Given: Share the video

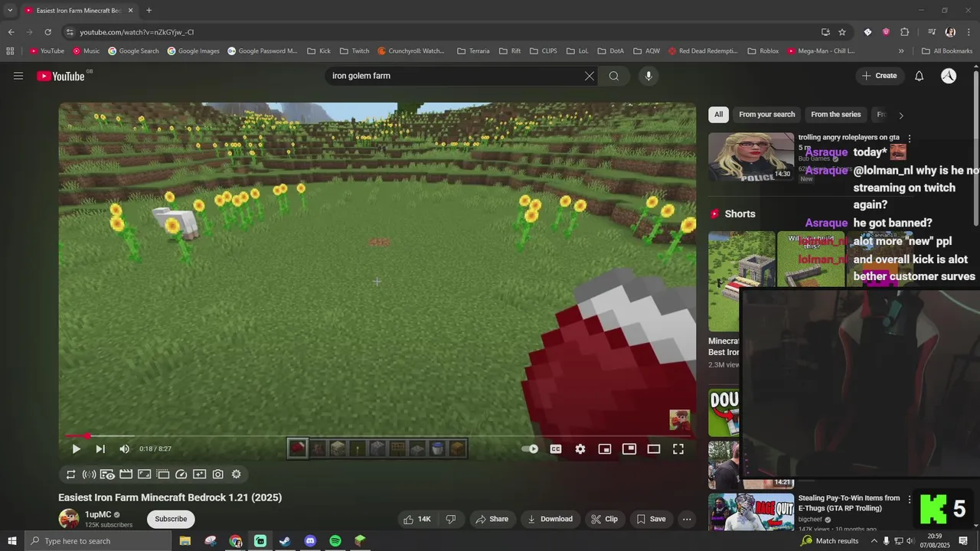Looking at the screenshot, I should [x=492, y=519].
